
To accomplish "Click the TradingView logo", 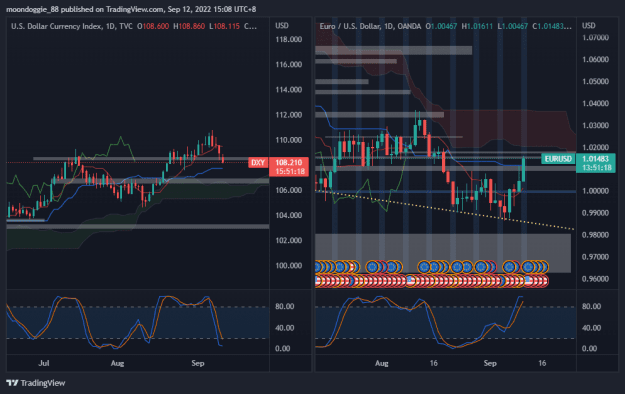I will pyautogui.click(x=35, y=383).
